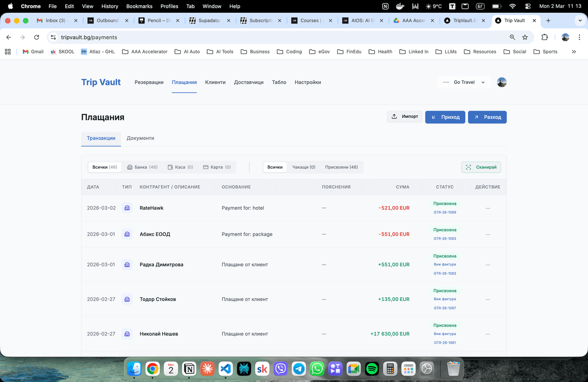Image resolution: width=588 pixels, height=382 pixels.
Task: Open Chrome extensions puzzle icon
Action: [x=544, y=37]
